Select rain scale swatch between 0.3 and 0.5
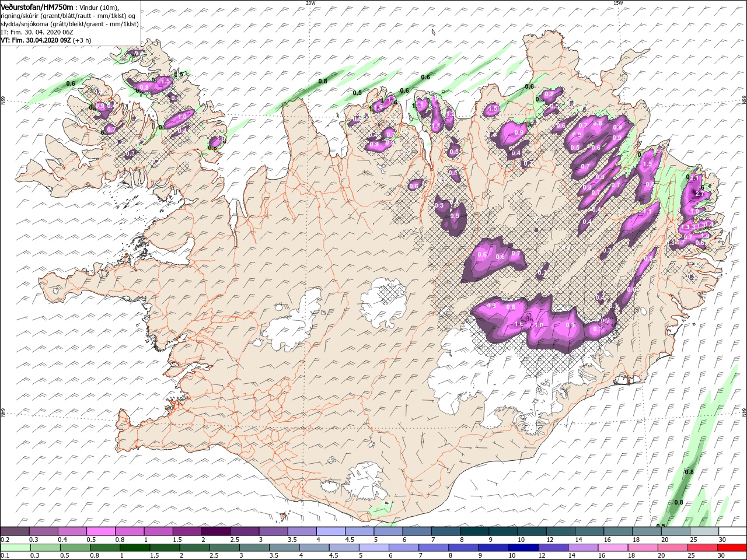 point(45,548)
